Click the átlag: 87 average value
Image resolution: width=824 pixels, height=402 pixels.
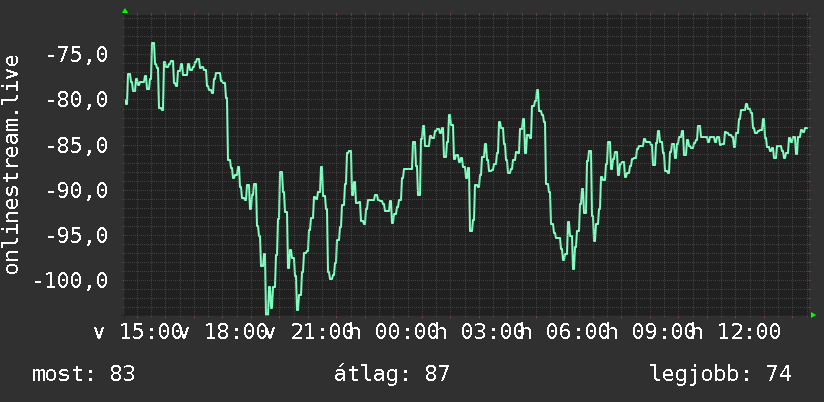[x=392, y=374]
